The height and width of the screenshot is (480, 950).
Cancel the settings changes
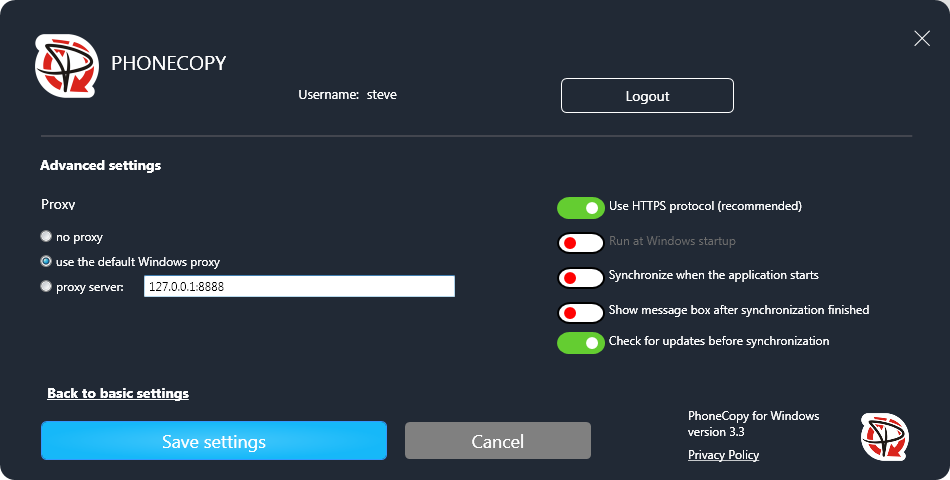point(497,441)
